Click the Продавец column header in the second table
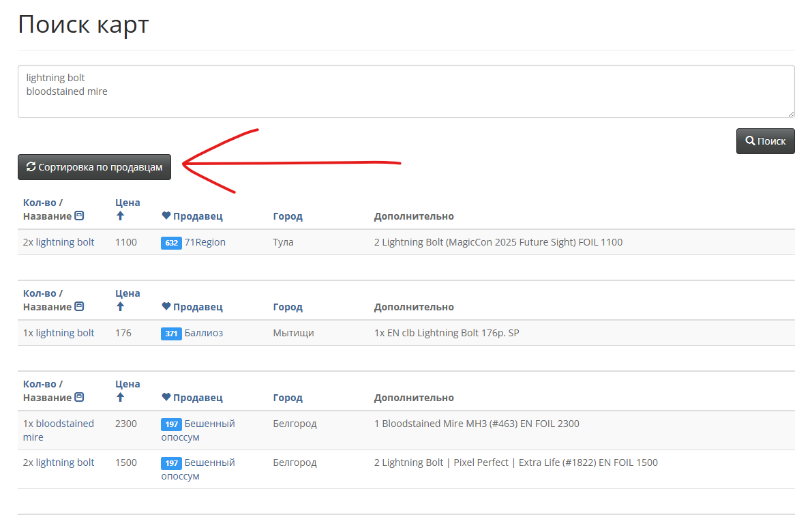Viewport: 812px width, 515px height. point(198,307)
